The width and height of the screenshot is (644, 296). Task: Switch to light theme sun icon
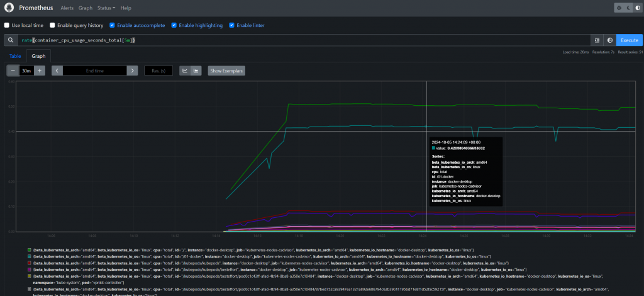click(619, 8)
